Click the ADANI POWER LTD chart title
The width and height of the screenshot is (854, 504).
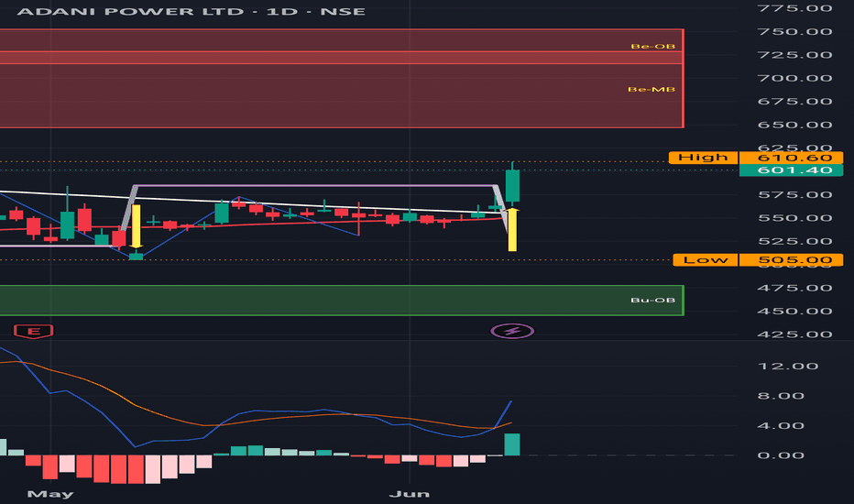[x=191, y=11]
